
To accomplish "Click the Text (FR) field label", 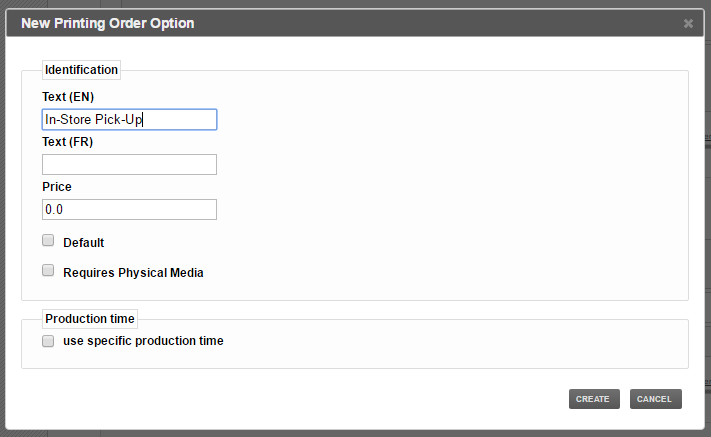I will click(68, 142).
